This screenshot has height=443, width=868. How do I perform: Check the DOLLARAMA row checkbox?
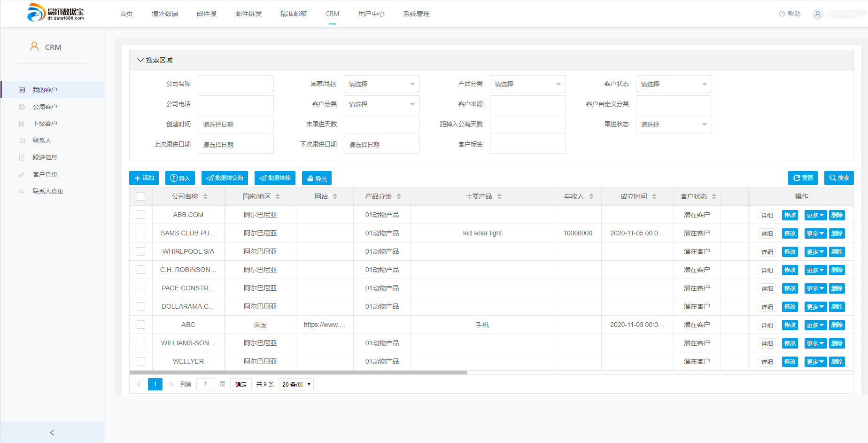coord(141,306)
